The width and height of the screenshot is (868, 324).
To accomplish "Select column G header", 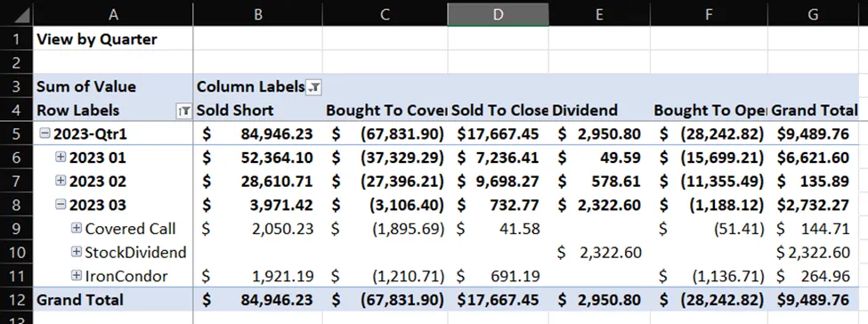I will pos(813,14).
